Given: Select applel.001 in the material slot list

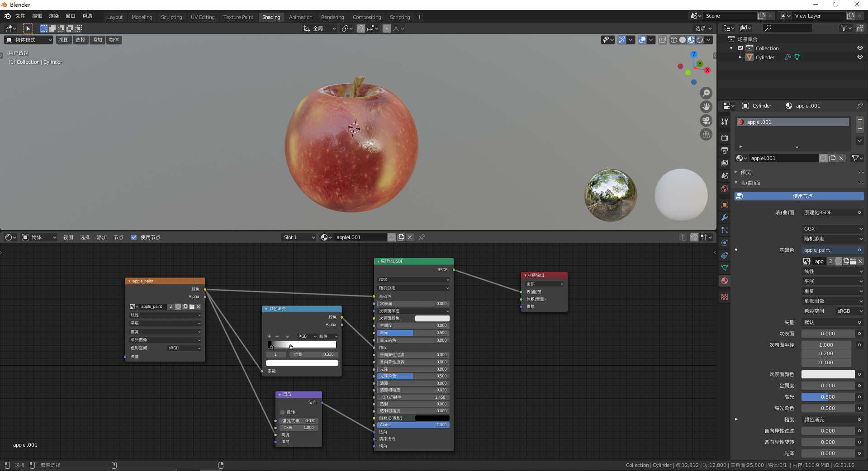Looking at the screenshot, I should [792, 122].
